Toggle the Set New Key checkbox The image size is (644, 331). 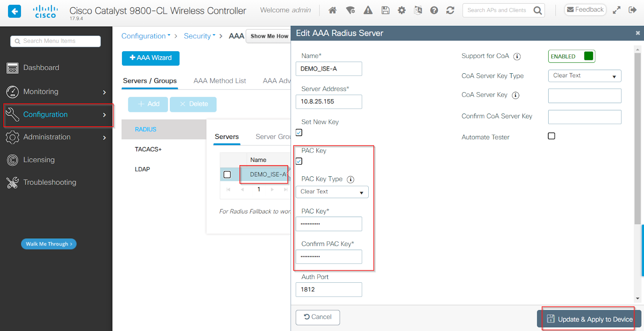coord(299,132)
